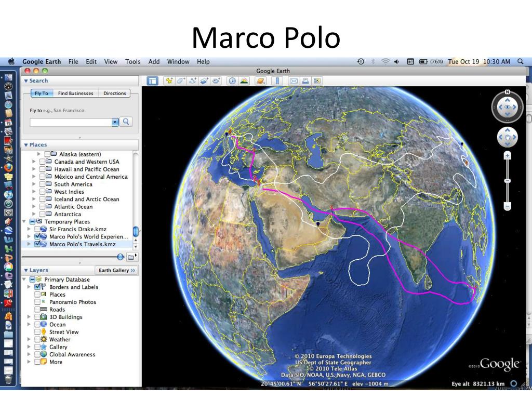Open the Fly to history dropdown arrow
532x399 pixels.
click(x=115, y=122)
